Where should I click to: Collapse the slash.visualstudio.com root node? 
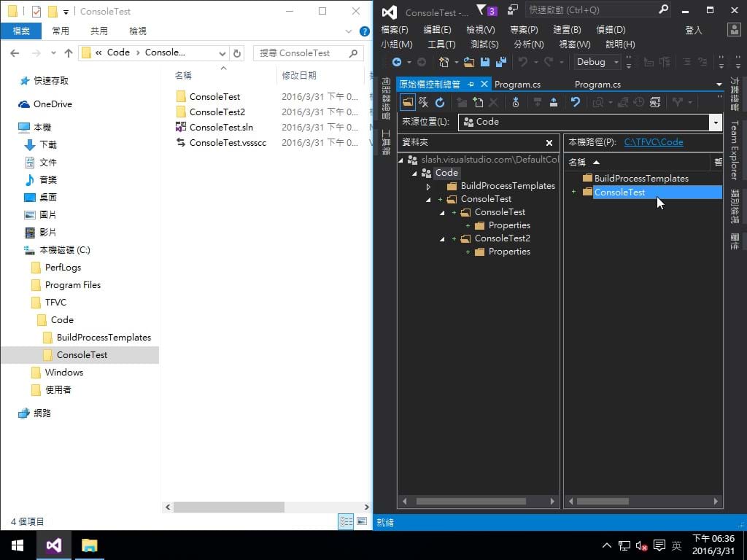click(x=400, y=160)
